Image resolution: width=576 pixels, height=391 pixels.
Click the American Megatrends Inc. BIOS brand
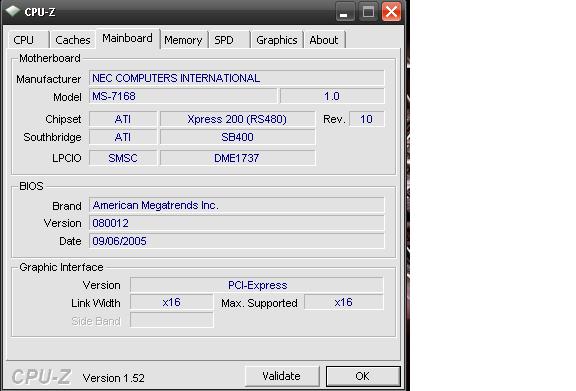[237, 205]
